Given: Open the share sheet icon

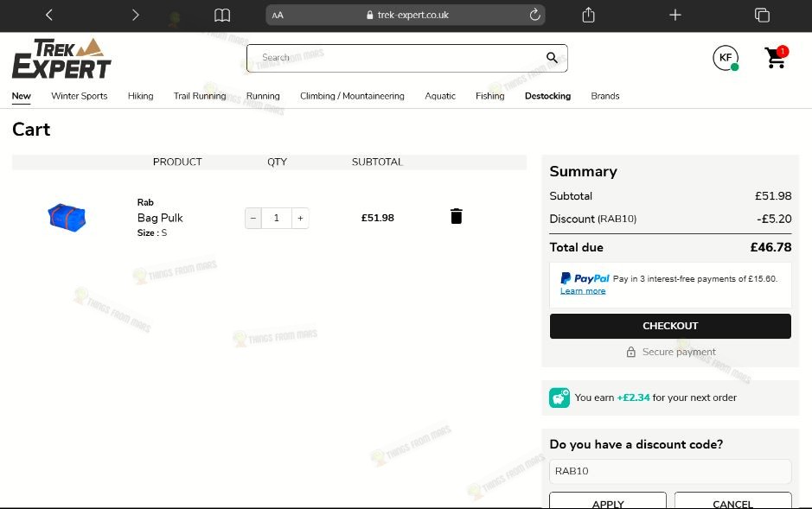Looking at the screenshot, I should (588, 15).
